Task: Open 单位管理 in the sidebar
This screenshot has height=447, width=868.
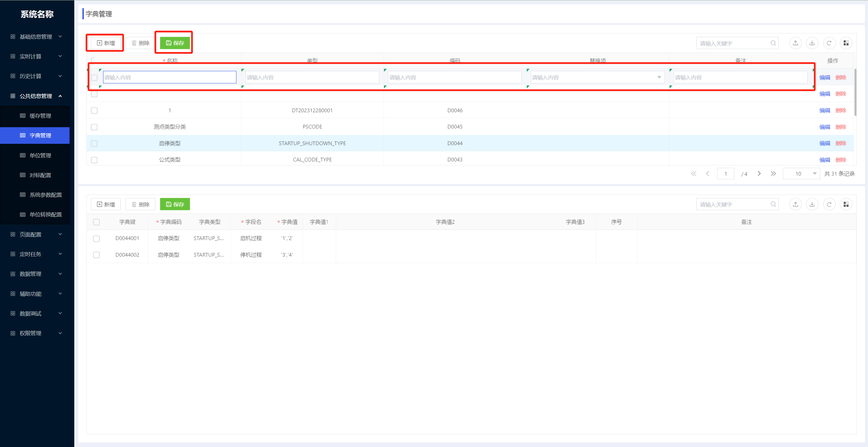Action: [35, 155]
